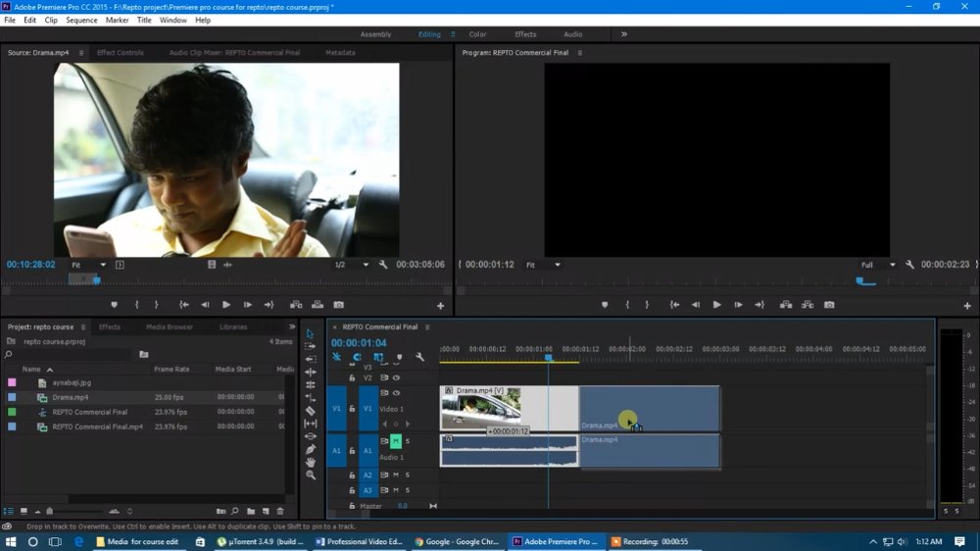Create new bin in Project panel
The width and height of the screenshot is (980, 551).
point(251,511)
